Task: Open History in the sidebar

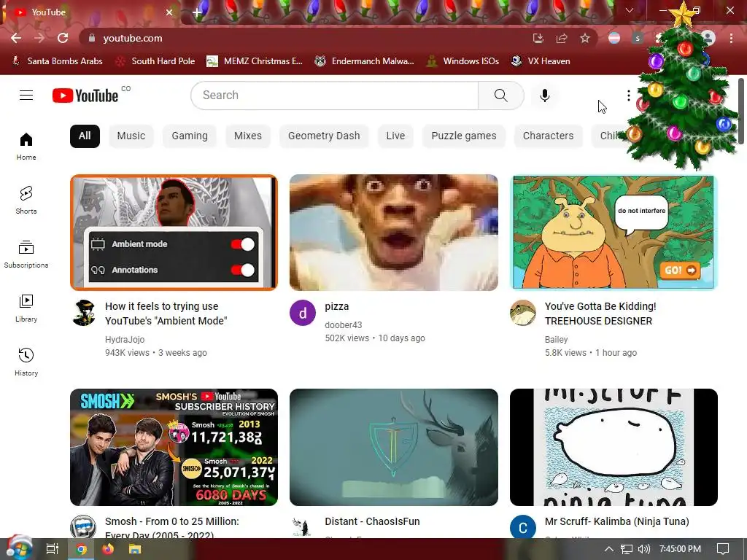Action: [x=26, y=362]
